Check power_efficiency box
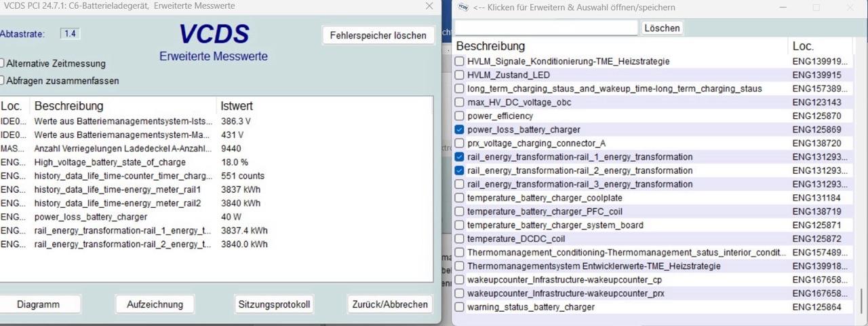 (460, 115)
